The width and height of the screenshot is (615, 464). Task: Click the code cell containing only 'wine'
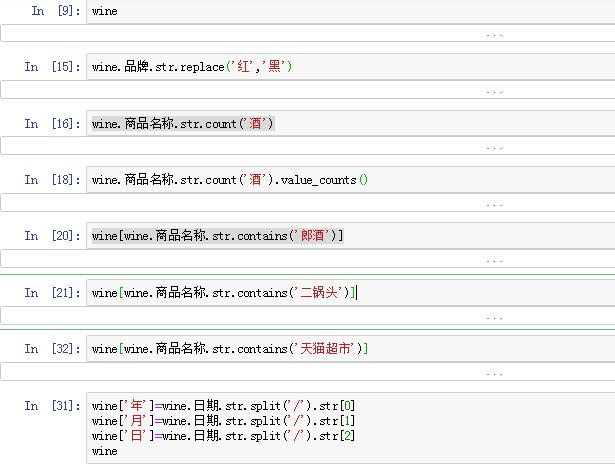click(350, 11)
